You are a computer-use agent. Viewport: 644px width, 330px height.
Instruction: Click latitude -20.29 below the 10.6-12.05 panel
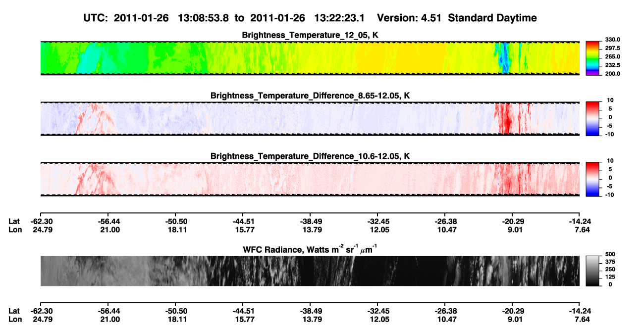(512, 221)
